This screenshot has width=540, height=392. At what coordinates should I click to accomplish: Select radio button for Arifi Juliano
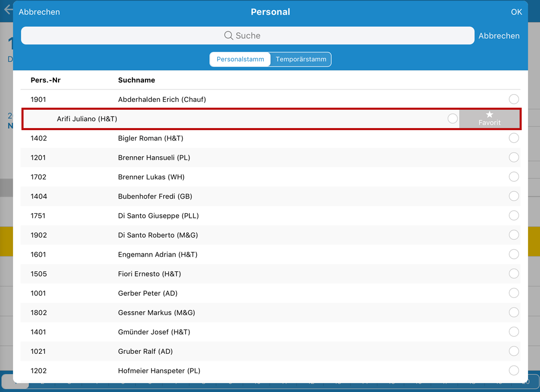coord(453,119)
